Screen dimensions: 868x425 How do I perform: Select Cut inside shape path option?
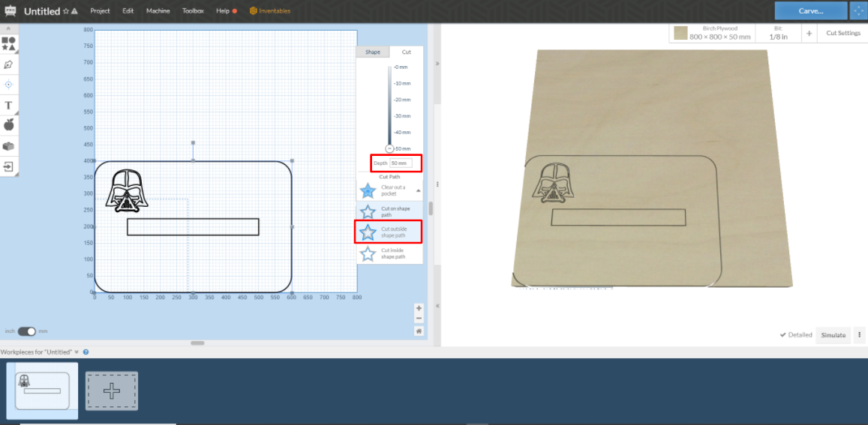pos(389,253)
